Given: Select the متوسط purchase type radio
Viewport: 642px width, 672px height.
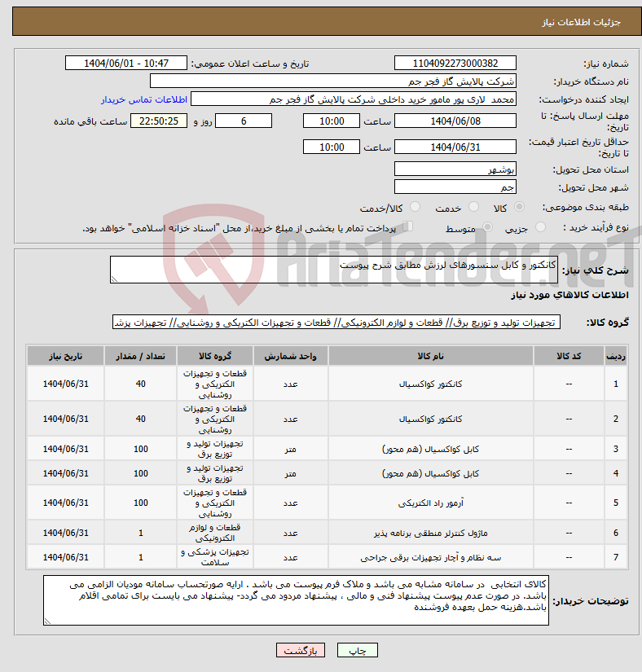Looking at the screenshot, I should click(487, 227).
